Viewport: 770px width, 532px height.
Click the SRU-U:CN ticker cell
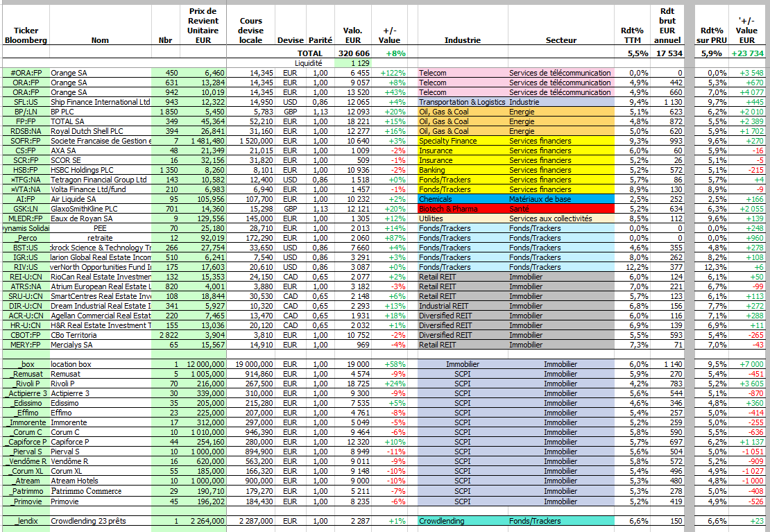(26, 296)
